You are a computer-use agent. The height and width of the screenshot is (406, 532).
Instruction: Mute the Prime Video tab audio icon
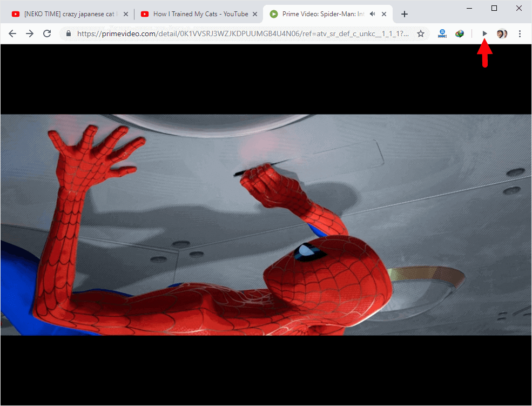373,14
